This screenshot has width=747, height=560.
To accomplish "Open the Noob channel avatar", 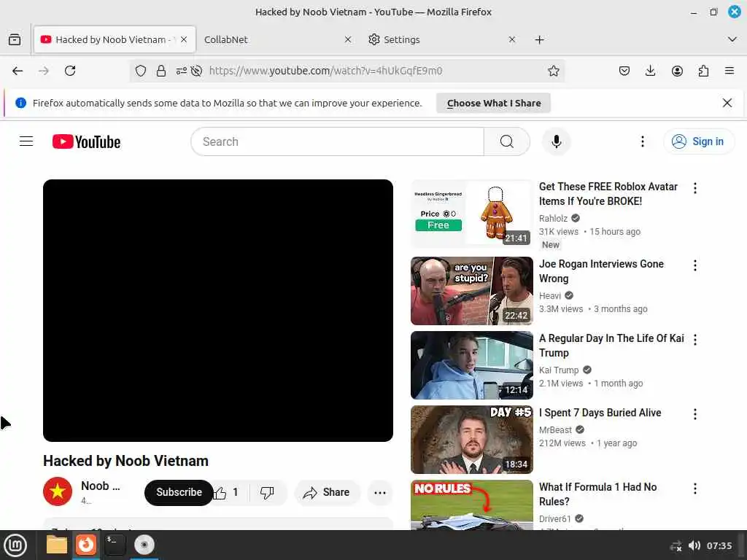I will pyautogui.click(x=58, y=491).
